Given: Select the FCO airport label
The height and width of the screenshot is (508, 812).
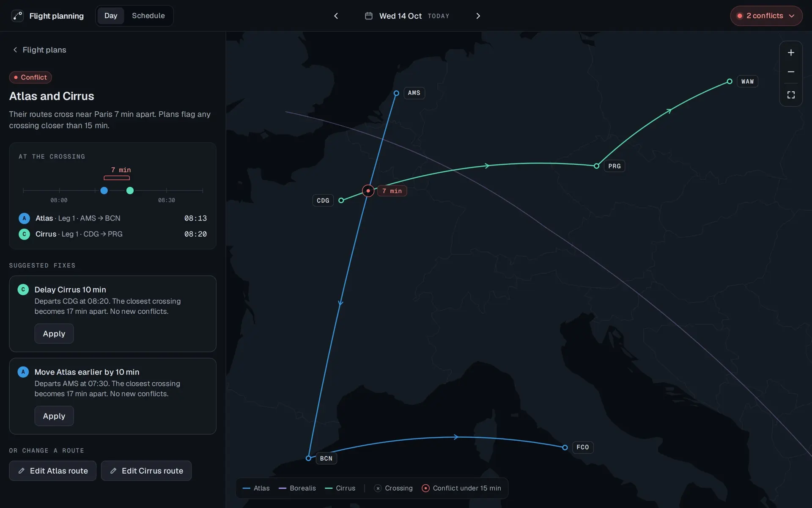Looking at the screenshot, I should [583, 447].
